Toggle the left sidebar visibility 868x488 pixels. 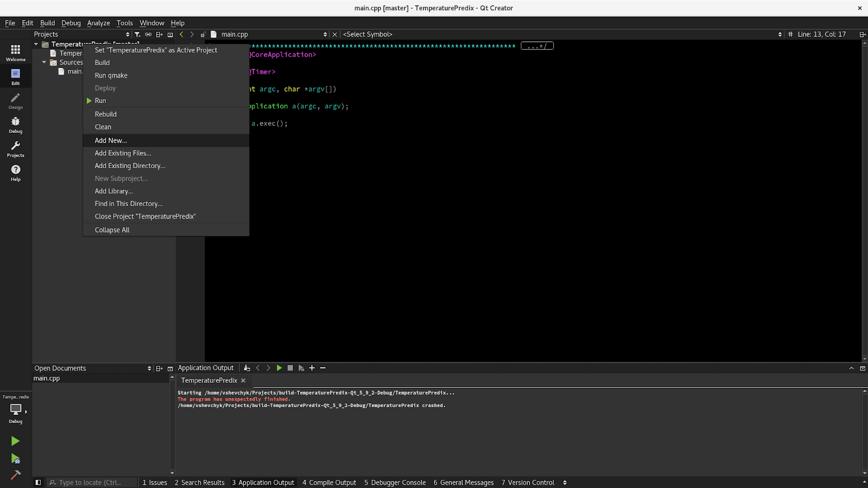click(38, 483)
